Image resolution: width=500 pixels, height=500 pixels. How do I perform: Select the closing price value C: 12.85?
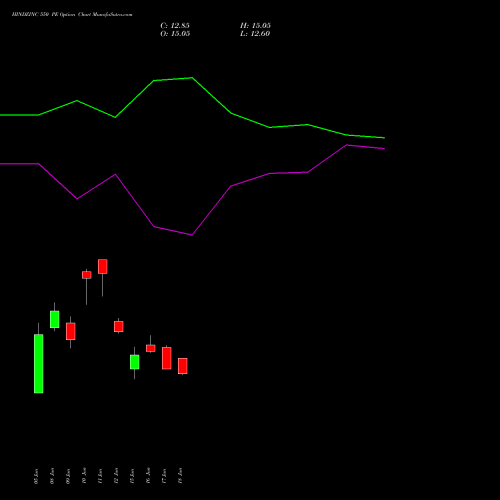click(x=175, y=26)
